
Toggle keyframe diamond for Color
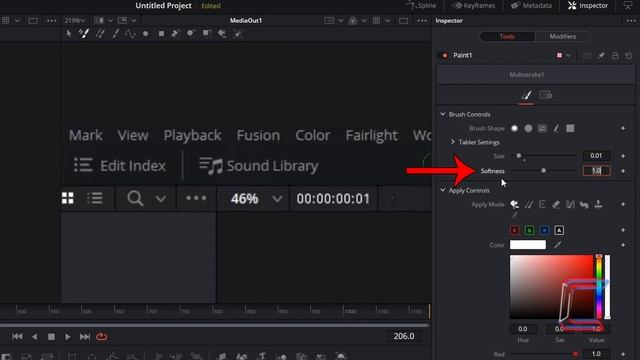tap(623, 244)
